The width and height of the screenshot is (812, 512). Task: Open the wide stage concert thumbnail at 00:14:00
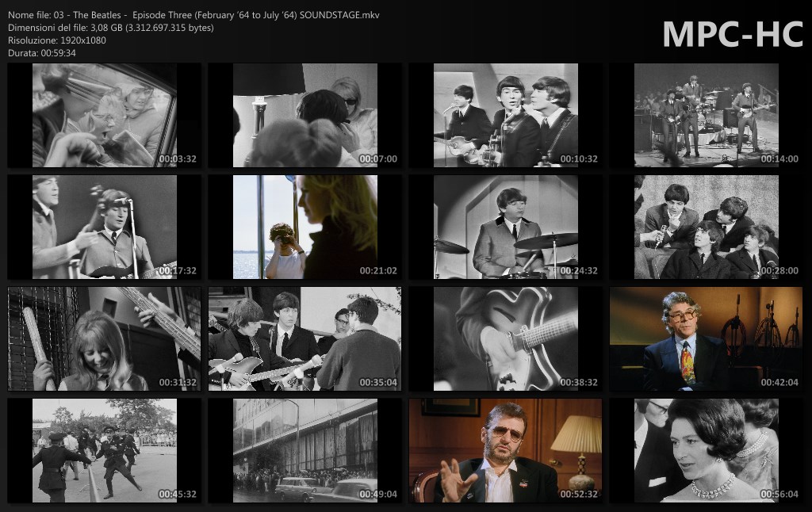(706, 115)
